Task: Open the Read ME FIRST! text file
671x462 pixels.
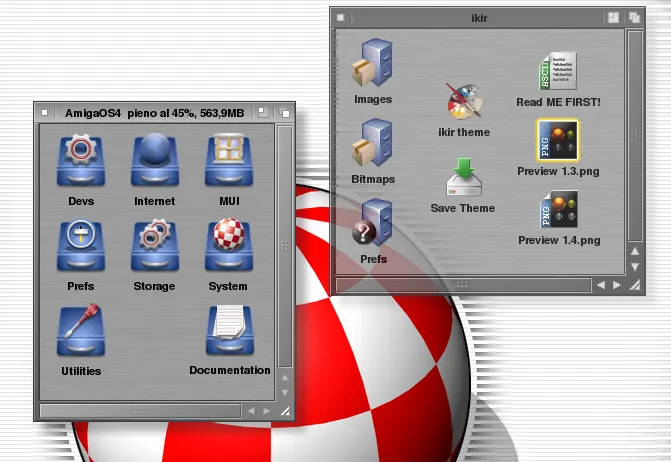Action: (x=558, y=73)
